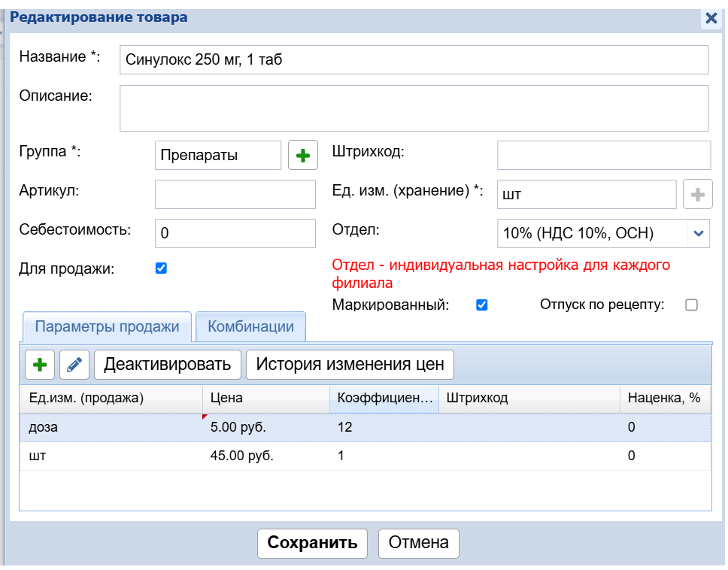Expand the Отдел dropdown arrow
The image size is (728, 570).
(x=698, y=234)
